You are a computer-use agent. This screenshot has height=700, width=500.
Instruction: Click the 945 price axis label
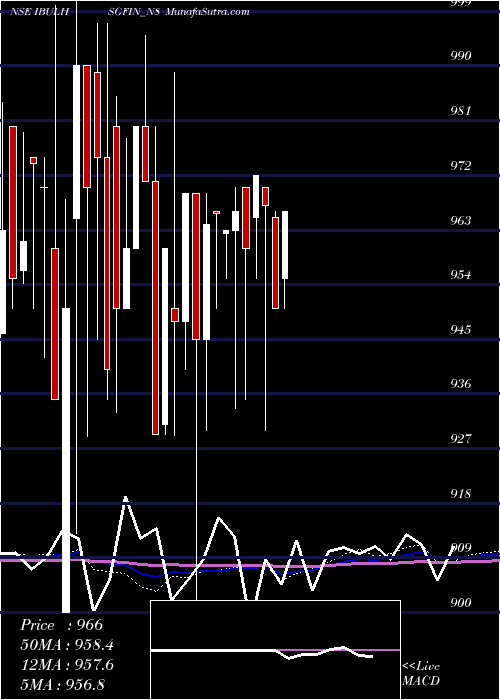click(460, 329)
